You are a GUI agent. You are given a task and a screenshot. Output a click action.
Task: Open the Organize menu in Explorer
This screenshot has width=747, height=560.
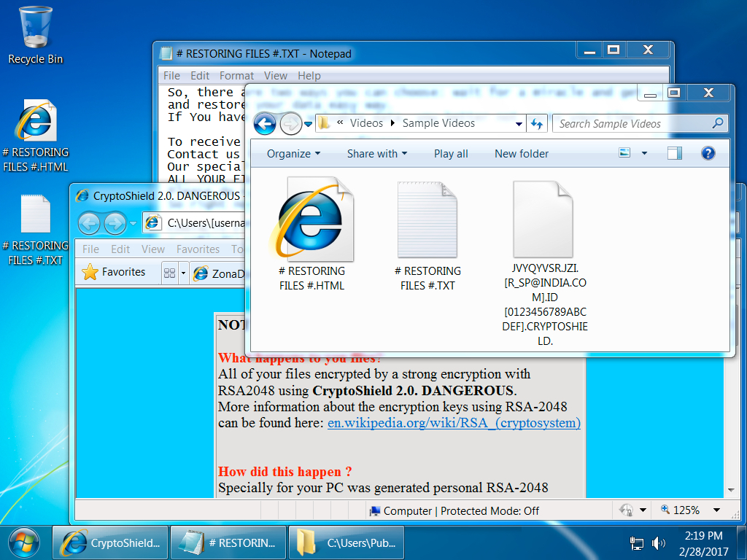coord(293,154)
